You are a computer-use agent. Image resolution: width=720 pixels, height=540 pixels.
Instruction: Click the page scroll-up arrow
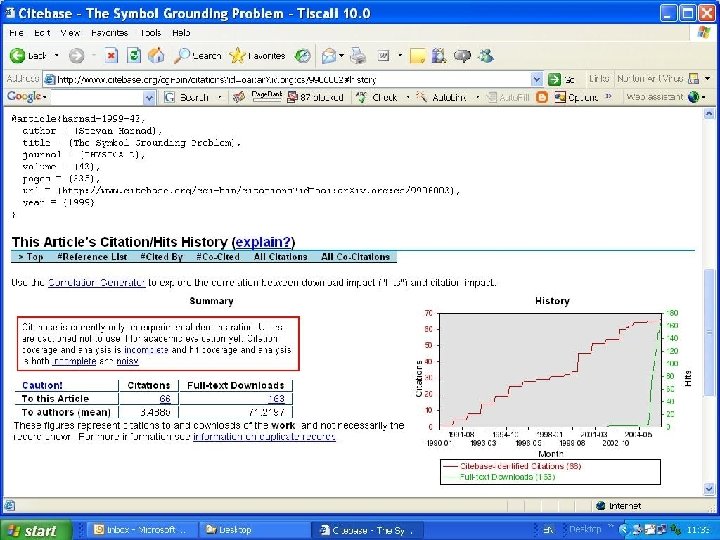coord(709,113)
